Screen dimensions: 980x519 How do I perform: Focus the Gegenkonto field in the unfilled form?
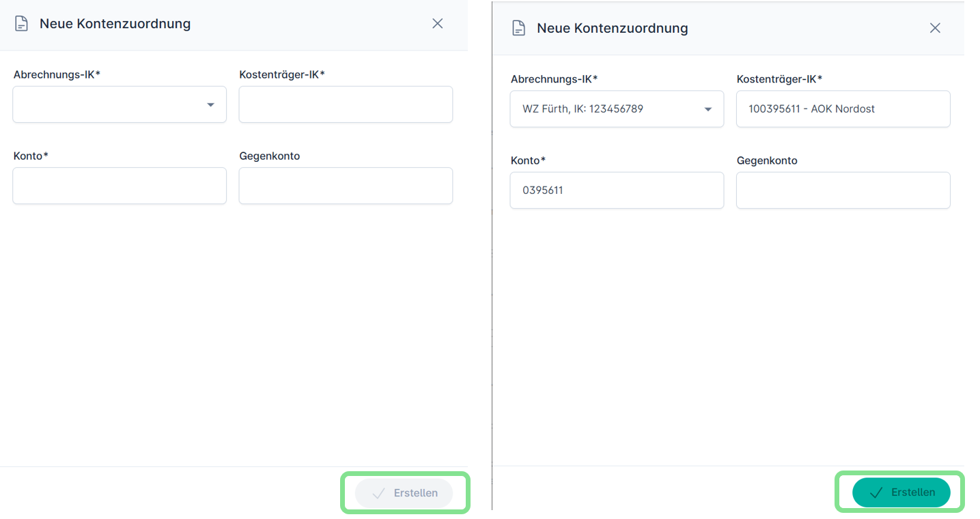(346, 186)
